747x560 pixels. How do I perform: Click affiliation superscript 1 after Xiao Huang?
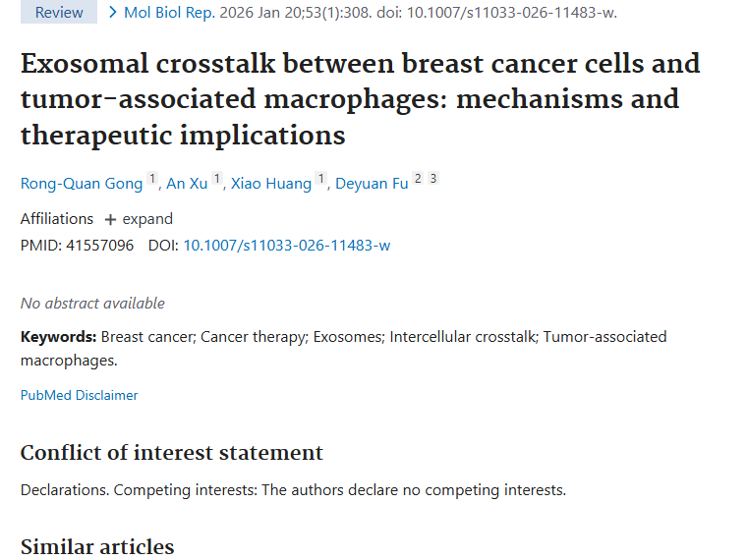(x=320, y=180)
